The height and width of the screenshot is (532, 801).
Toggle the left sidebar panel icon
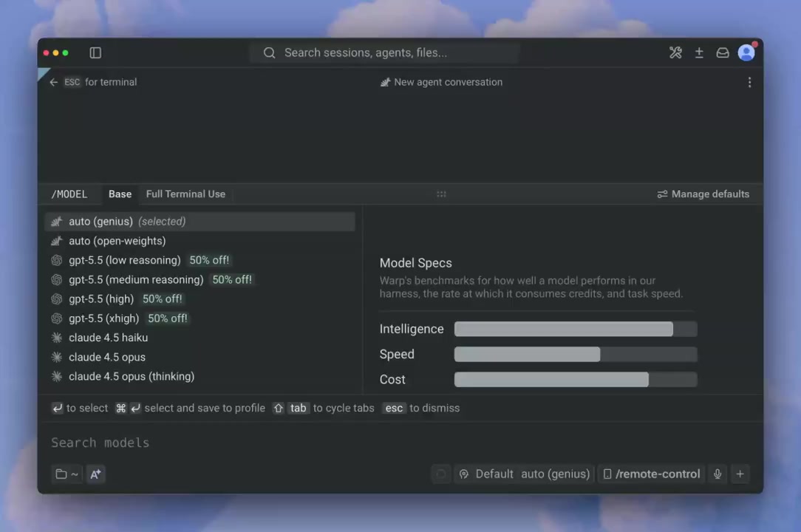click(x=95, y=52)
